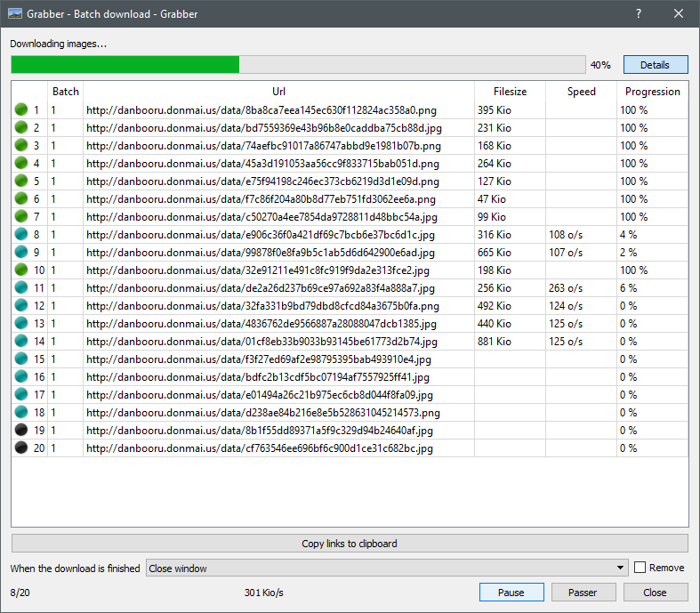This screenshot has height=613, width=700.
Task: Click the Passer button to skip
Action: pos(583,593)
